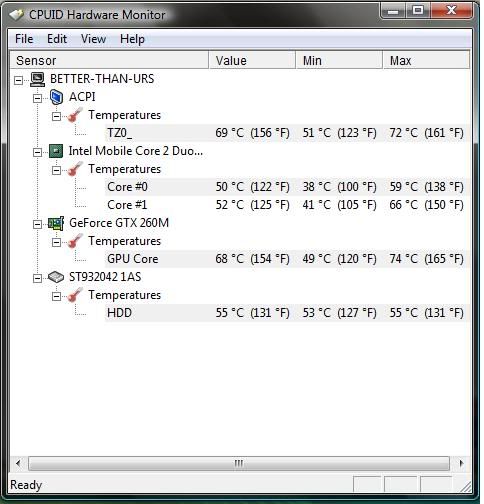This screenshot has height=504, width=484.
Task: Click the resize grip in status bar corner
Action: pyautogui.click(x=465, y=487)
